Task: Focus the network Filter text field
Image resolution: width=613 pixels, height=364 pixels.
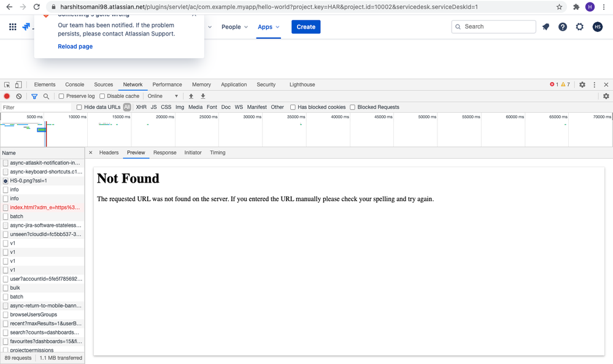Action: pos(36,107)
